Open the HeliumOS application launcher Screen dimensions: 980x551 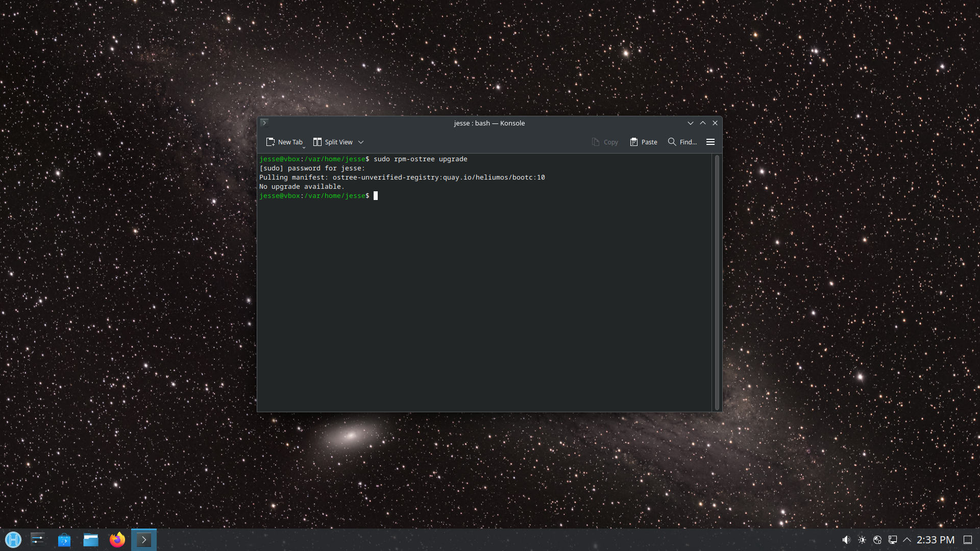(13, 540)
